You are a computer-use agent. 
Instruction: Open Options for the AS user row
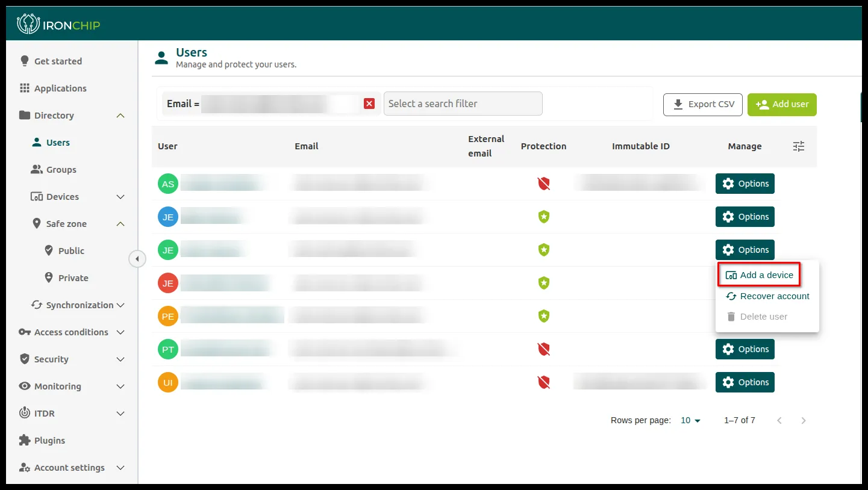[745, 184]
